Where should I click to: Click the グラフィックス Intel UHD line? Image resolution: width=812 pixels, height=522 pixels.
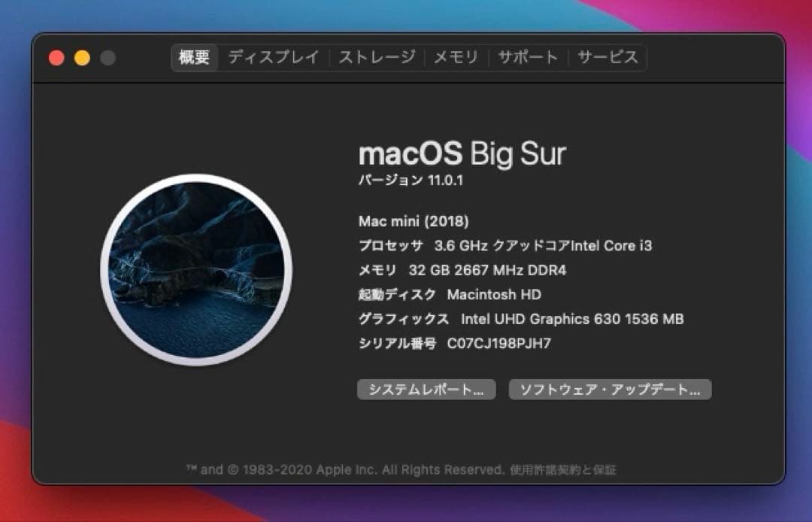521,319
